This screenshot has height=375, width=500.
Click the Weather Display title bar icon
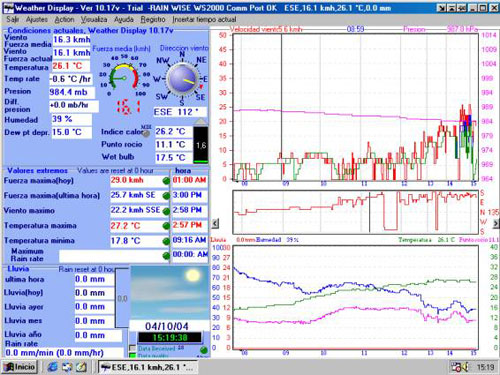(8, 8)
